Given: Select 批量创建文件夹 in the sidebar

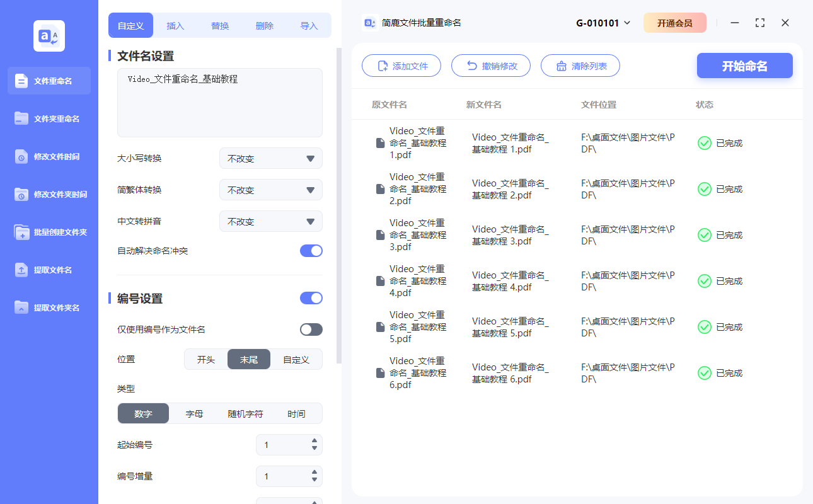Looking at the screenshot, I should pos(49,232).
